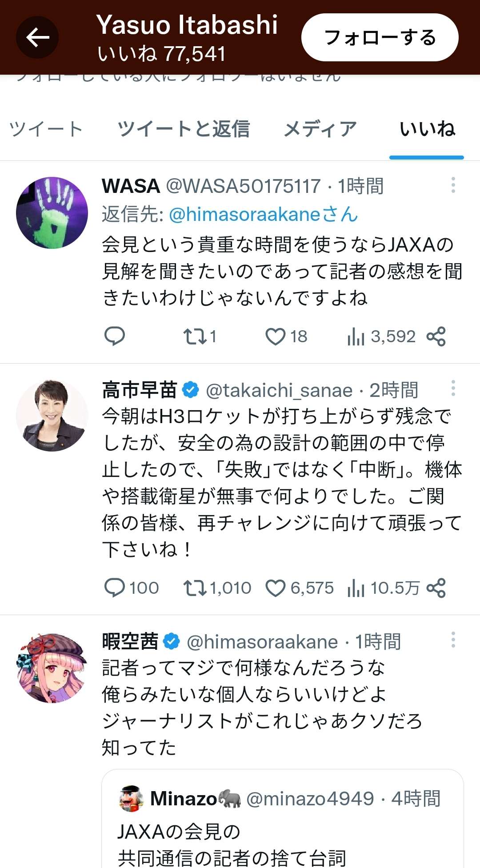Open more options for 高市早苗's tweet
Image resolution: width=480 pixels, height=868 pixels.
click(453, 388)
